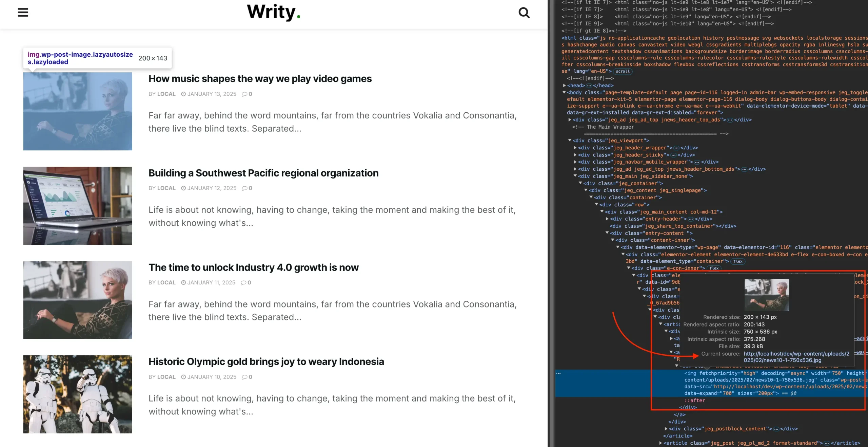Expand the head element node
This screenshot has width=868, height=447.
coord(565,86)
